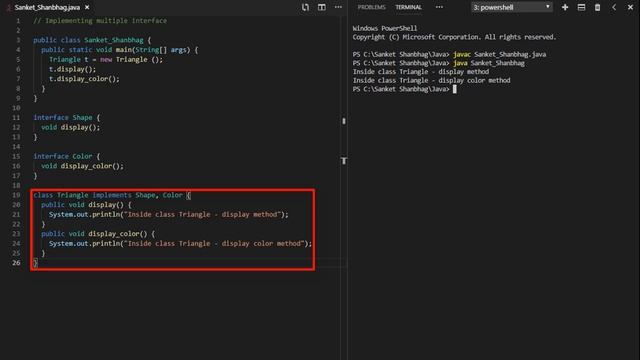
Task: Click line number 26 in the gutter
Action: click(16, 262)
